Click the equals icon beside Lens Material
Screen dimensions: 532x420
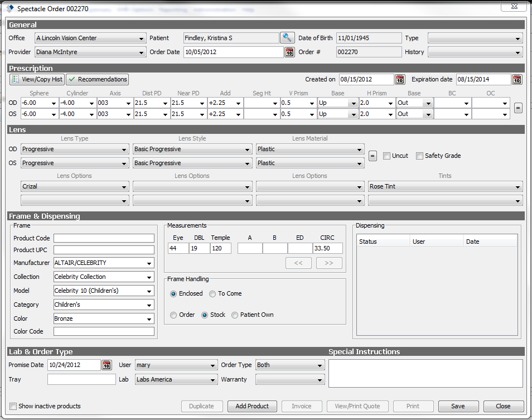[373, 156]
